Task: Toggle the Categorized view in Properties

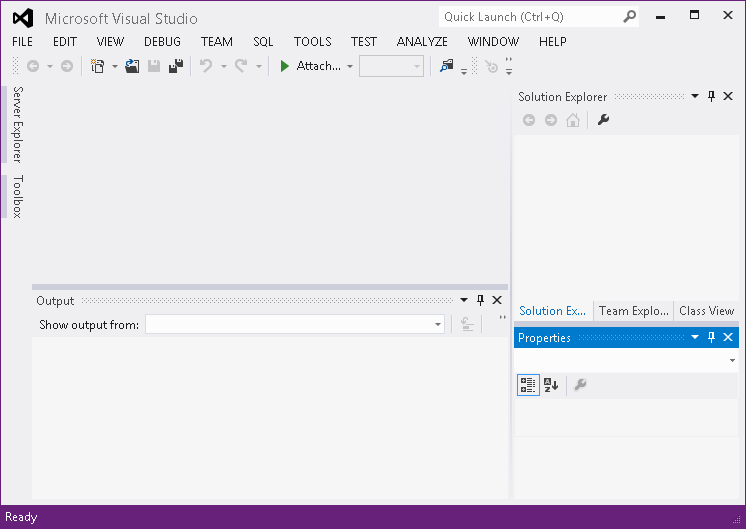Action: pyautogui.click(x=528, y=385)
